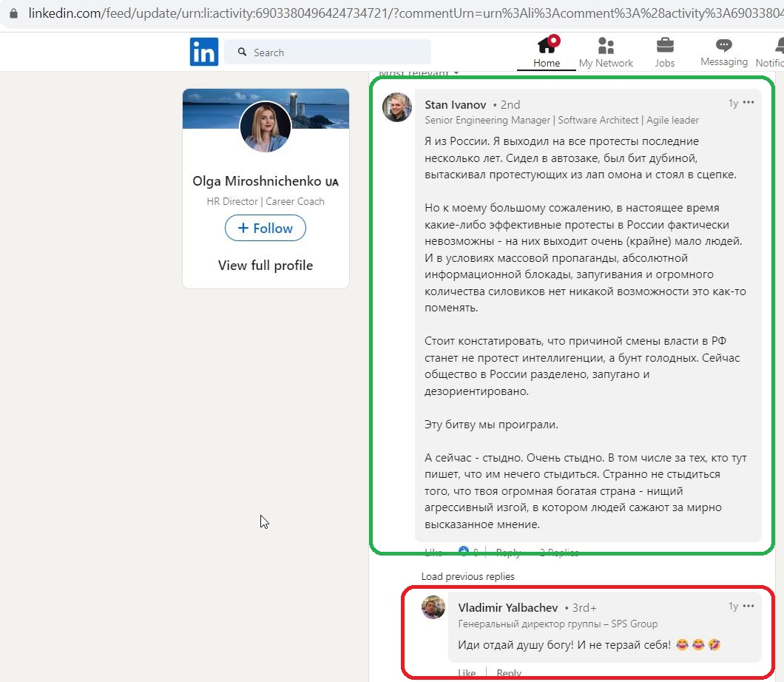Screen dimensions: 784x682
Task: Follow Olga Miroshnichenko
Action: [266, 228]
